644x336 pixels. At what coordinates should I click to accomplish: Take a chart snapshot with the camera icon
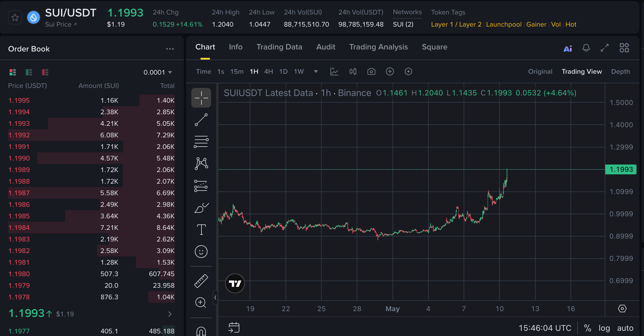[x=371, y=71]
